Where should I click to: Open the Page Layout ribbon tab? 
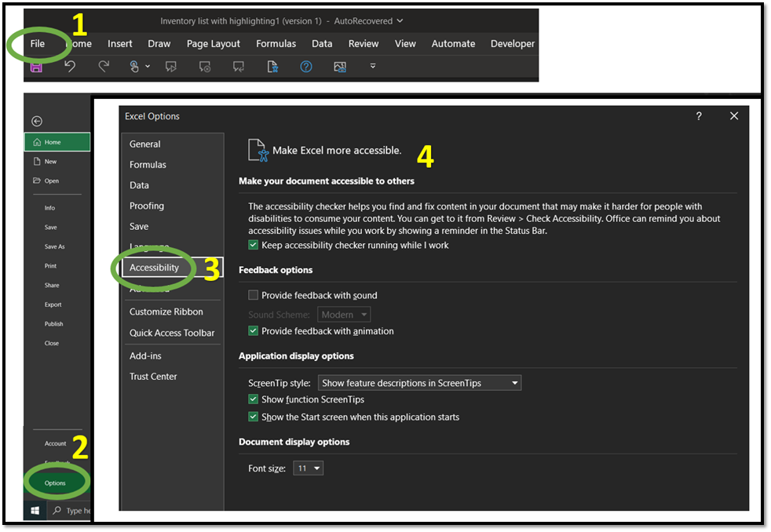click(214, 44)
